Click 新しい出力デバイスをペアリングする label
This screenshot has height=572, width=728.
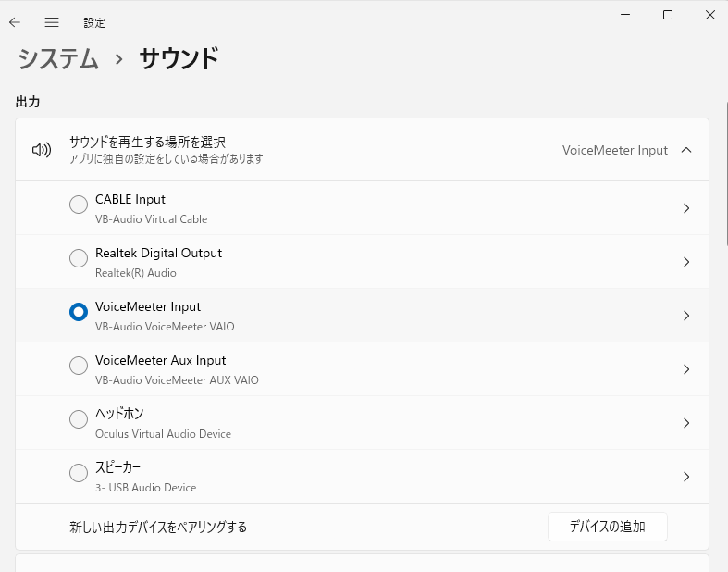click(x=158, y=527)
